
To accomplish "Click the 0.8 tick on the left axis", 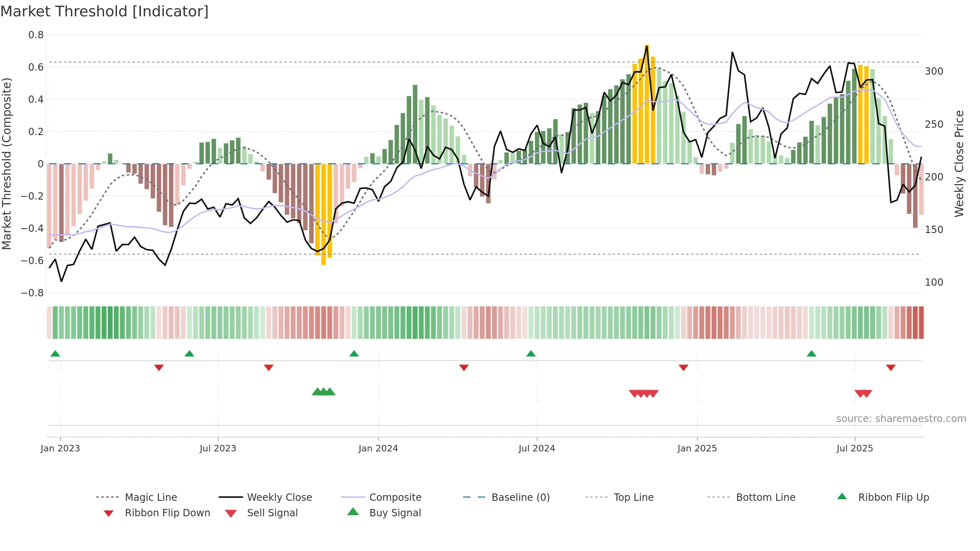I will 36,35.
